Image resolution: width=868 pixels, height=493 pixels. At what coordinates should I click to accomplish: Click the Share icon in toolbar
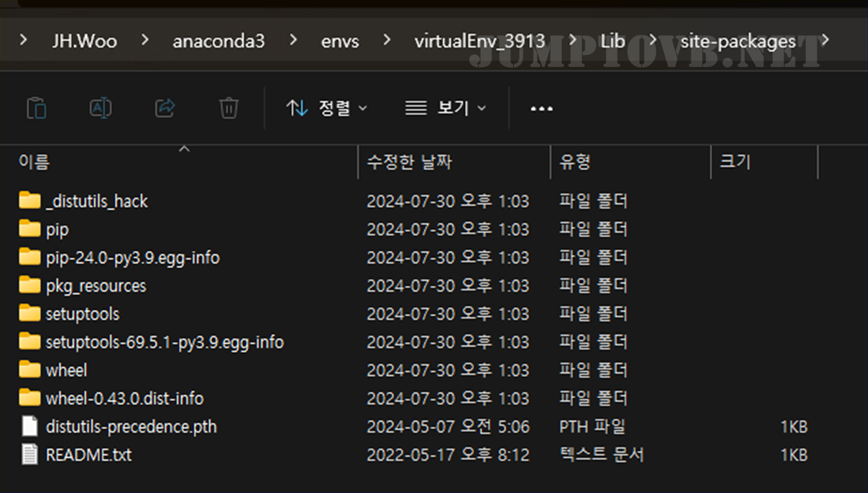[165, 108]
